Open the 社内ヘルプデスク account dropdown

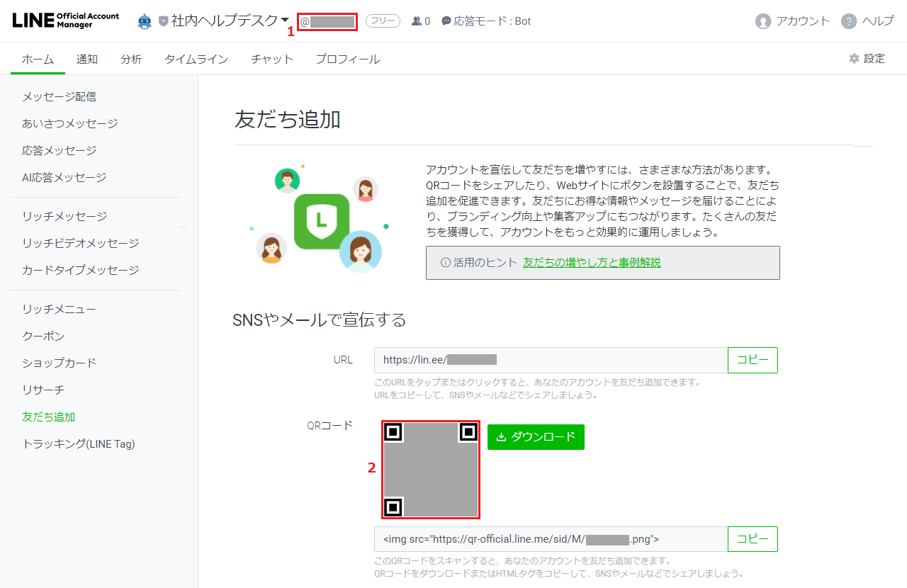click(x=230, y=21)
